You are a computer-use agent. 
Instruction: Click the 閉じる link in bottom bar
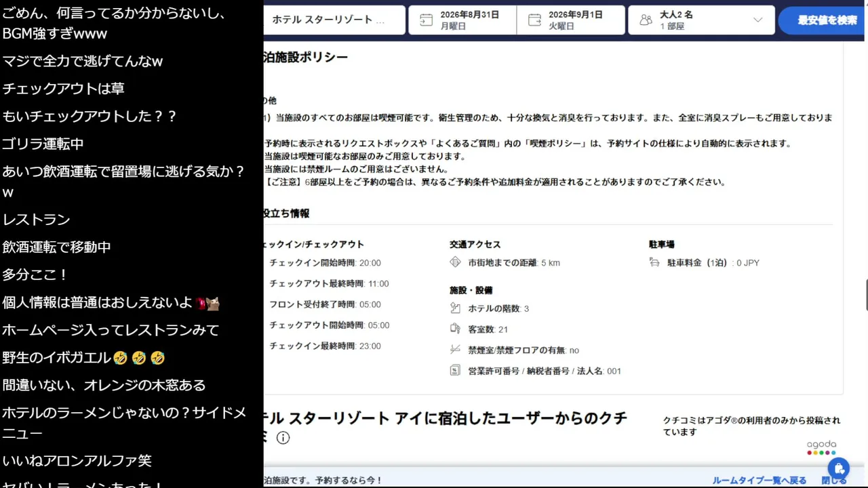pos(833,481)
